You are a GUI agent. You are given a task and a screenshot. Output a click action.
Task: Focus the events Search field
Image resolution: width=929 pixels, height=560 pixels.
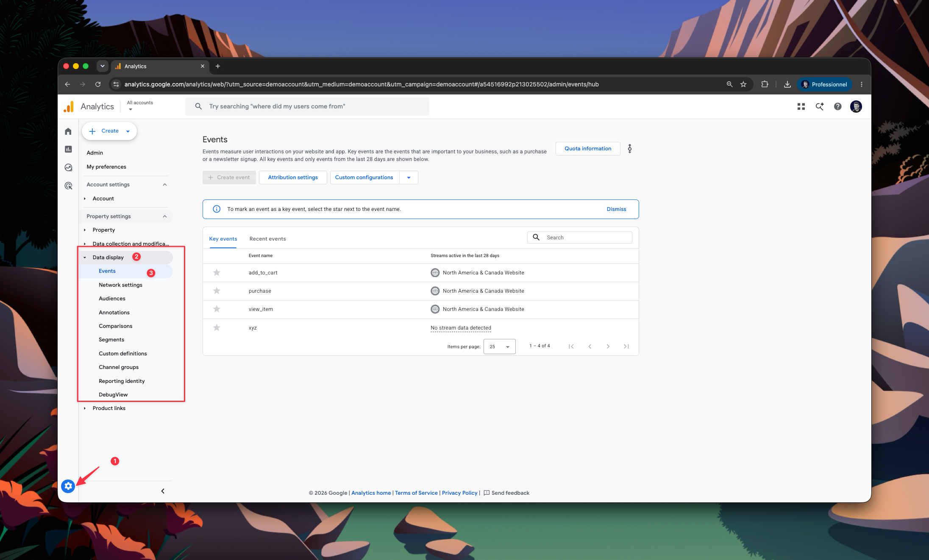[579, 238]
